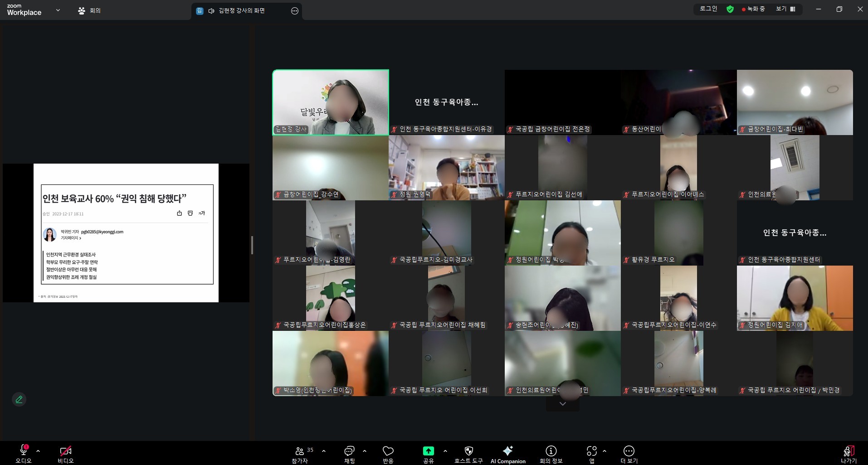Show next page of video gallery
868x465 pixels.
562,404
